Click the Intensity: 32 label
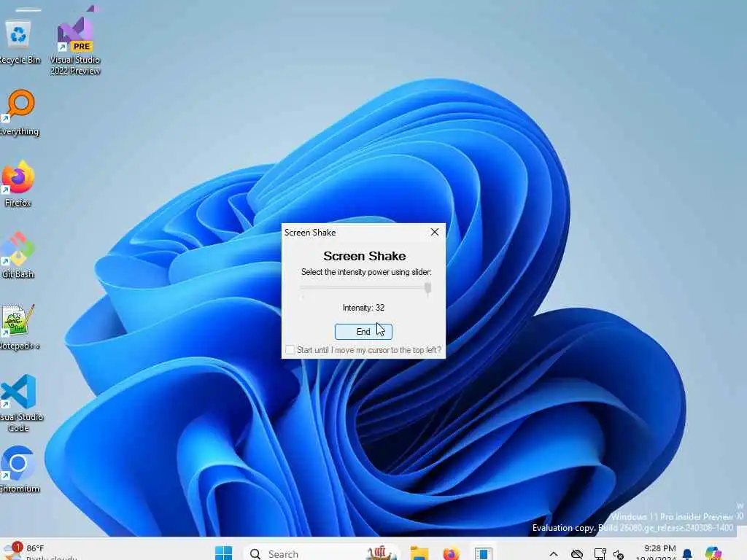The height and width of the screenshot is (560, 747). pos(363,308)
